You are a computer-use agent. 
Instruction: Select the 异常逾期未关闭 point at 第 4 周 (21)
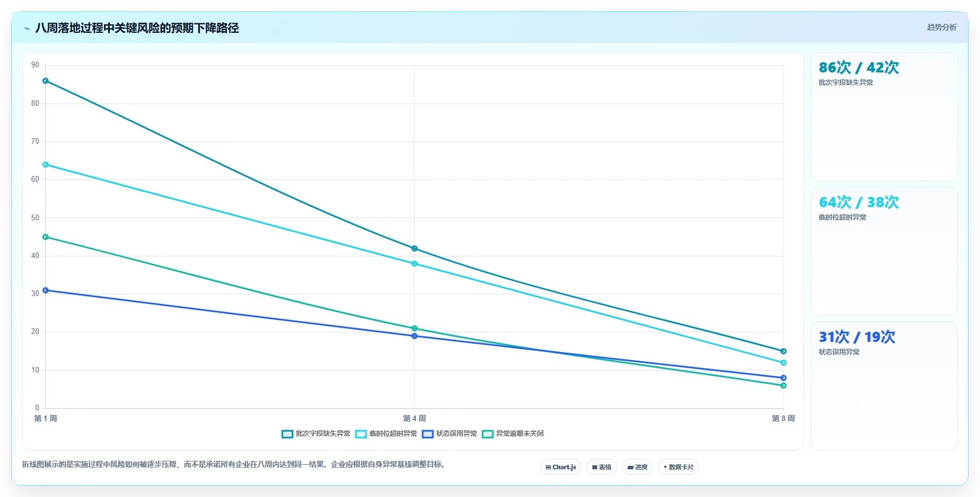point(414,328)
